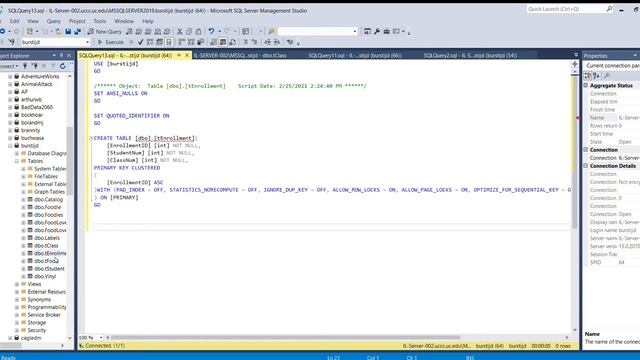
Task: Click the New Query toolbar button
Action: [104, 31]
